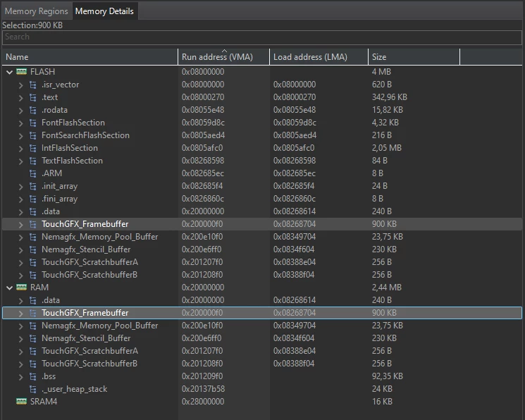The width and height of the screenshot is (525, 420).
Task: Select the Memory Details tab
Action: point(104,11)
